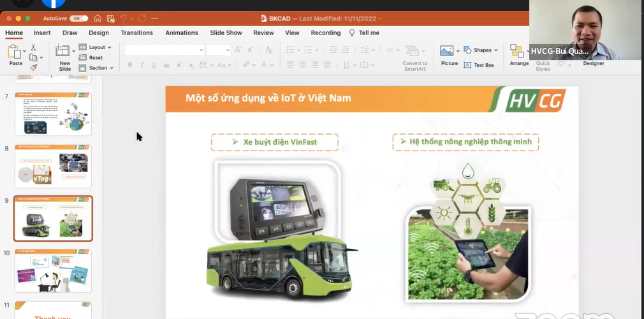Click the Clear Formatting icon
Image resolution: width=644 pixels, height=319 pixels.
[269, 50]
